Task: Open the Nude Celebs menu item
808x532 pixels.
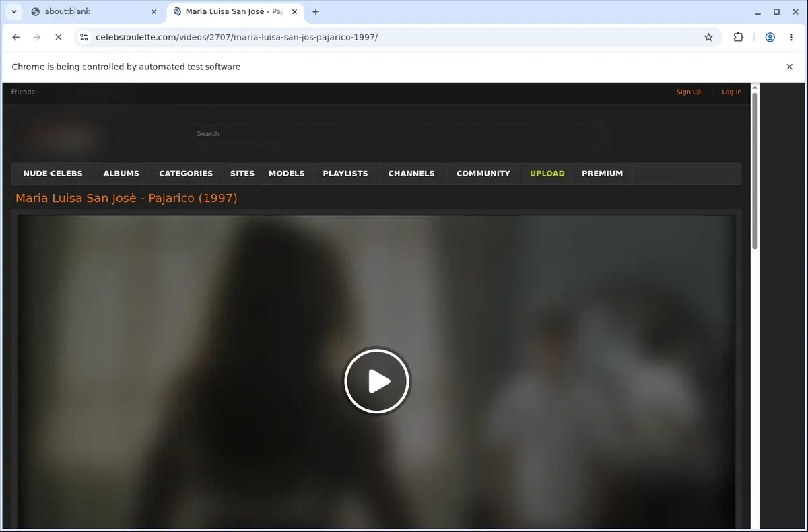Action: [x=53, y=173]
